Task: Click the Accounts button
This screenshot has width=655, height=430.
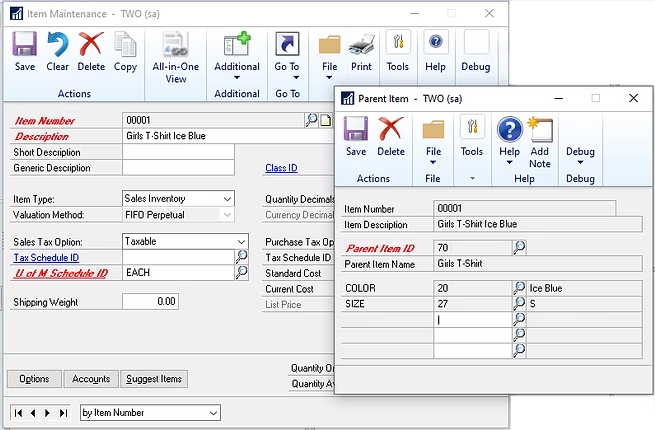Action: tap(91, 379)
